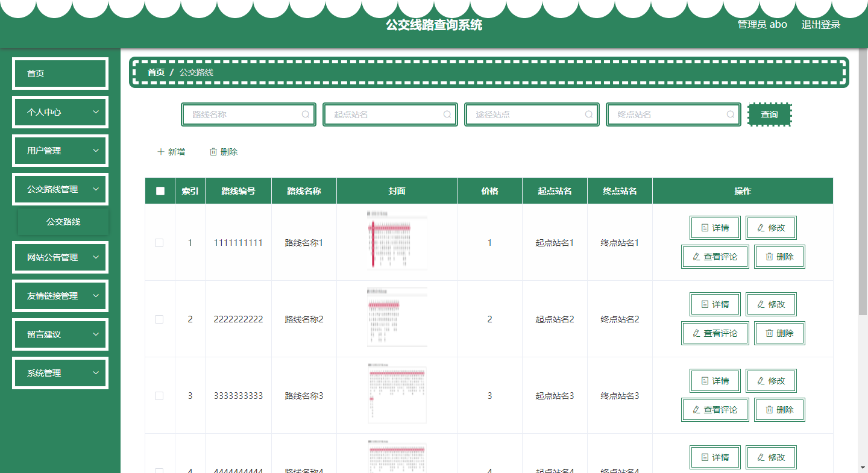
Task: Click toolbar 删除 batch delete button
Action: (x=223, y=152)
